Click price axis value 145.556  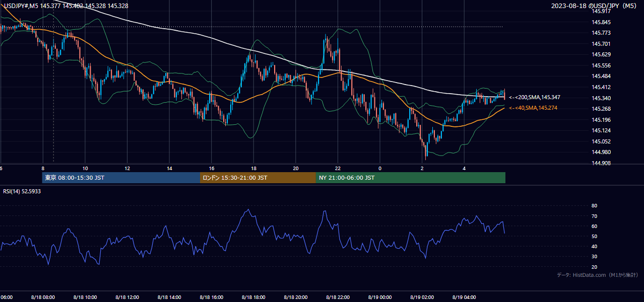click(601, 65)
